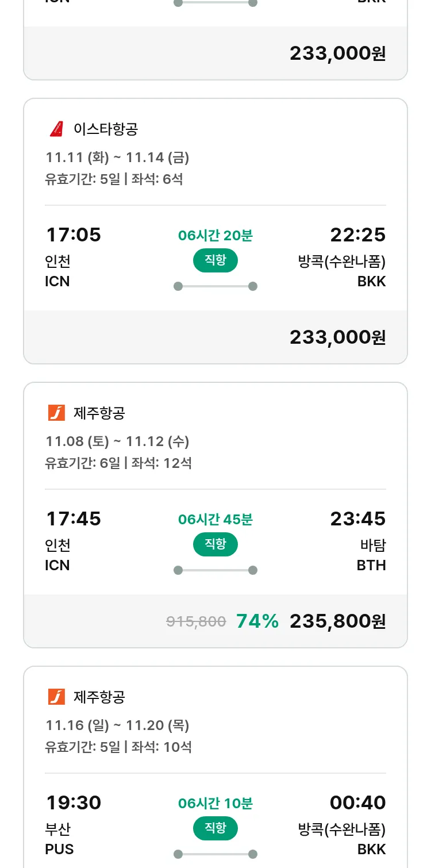Open the topmost partially visible 233,000원 fare
This screenshot has height=868, width=431.
[337, 53]
